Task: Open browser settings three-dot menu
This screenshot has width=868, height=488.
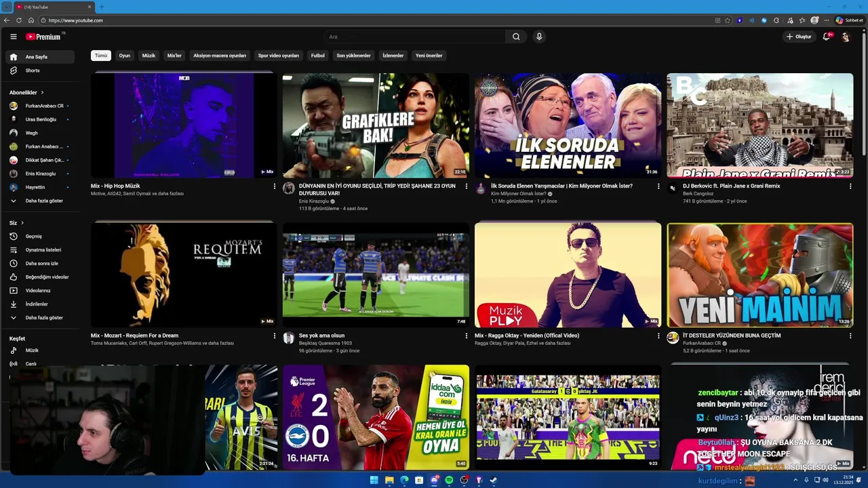Action: [x=826, y=20]
